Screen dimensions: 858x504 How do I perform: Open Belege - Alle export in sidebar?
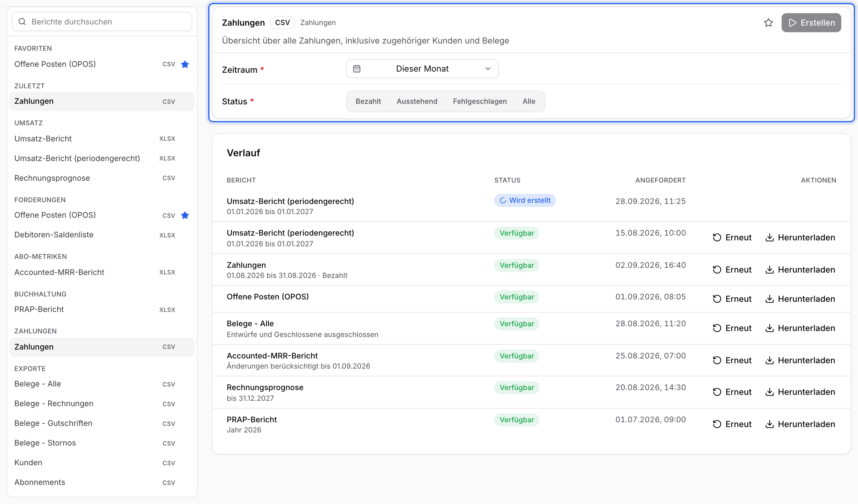click(102, 384)
